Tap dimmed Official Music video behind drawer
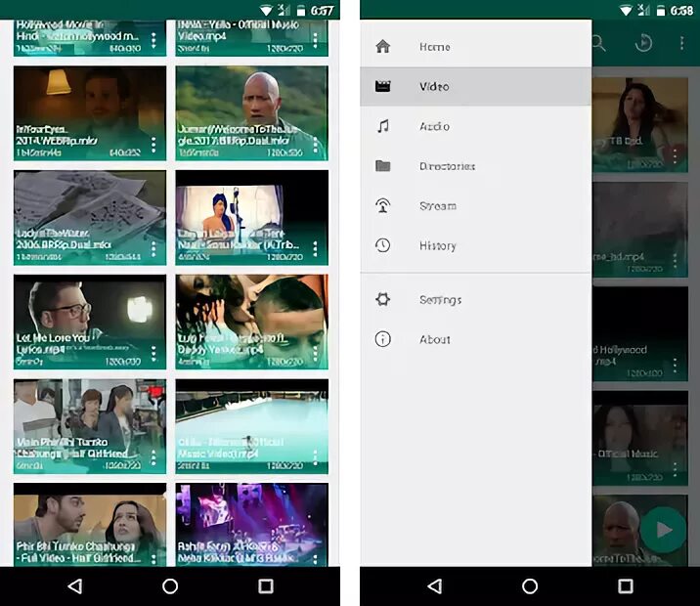This screenshot has height=606, width=700. point(640,438)
